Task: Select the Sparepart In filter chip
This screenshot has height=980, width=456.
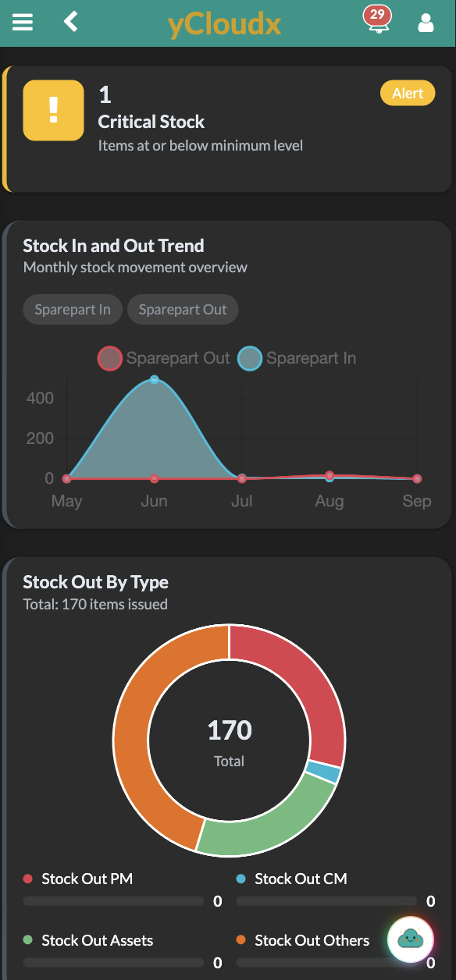Action: click(x=73, y=310)
